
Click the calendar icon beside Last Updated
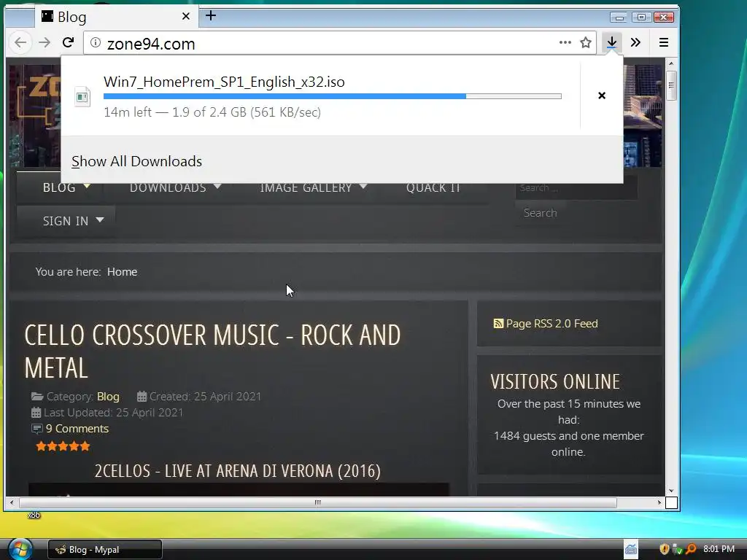[36, 413]
